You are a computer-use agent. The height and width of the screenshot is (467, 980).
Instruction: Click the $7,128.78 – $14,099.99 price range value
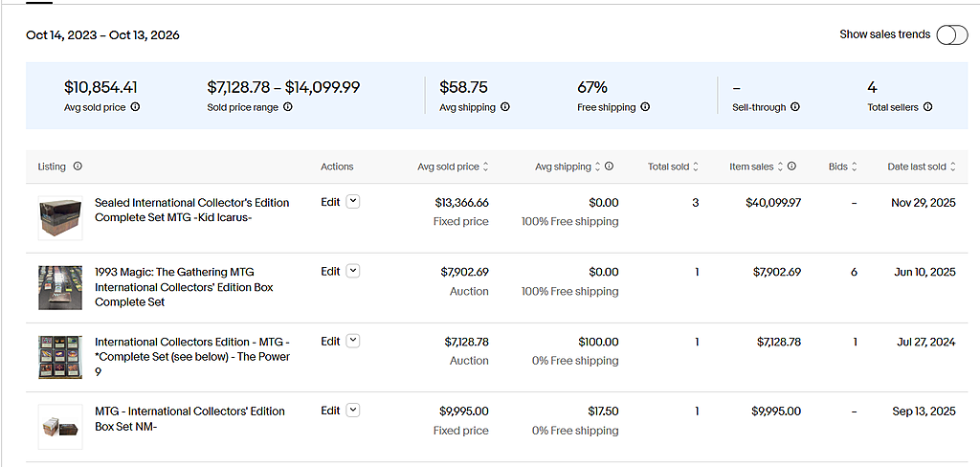click(x=283, y=87)
